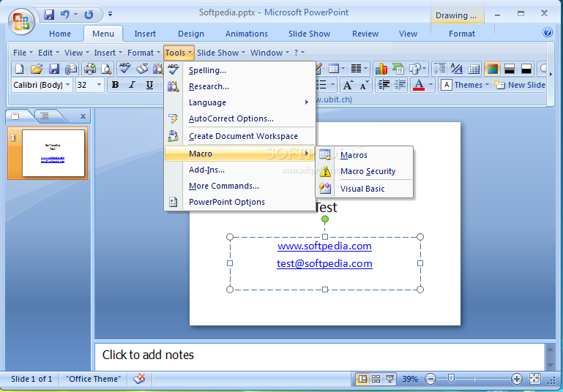The width and height of the screenshot is (563, 392).
Task: Close the slides pane with x
Action: [x=83, y=116]
